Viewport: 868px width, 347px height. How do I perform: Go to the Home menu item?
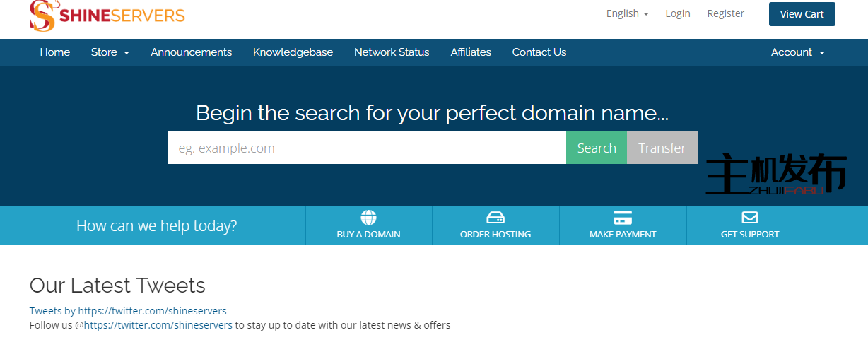pos(55,52)
